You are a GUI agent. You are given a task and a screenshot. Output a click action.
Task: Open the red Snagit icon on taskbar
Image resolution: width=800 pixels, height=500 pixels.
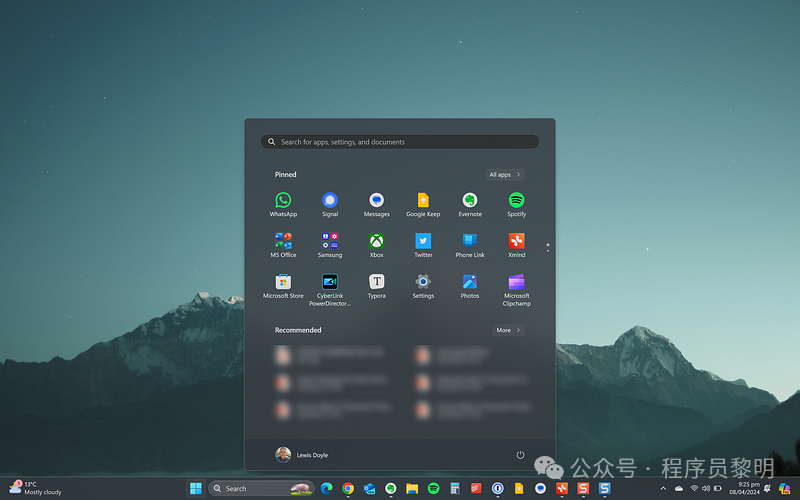583,488
